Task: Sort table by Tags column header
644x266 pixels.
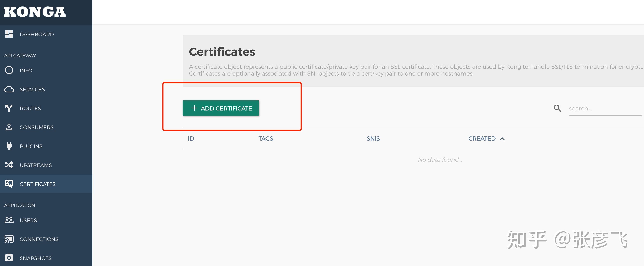Action: 265,139
